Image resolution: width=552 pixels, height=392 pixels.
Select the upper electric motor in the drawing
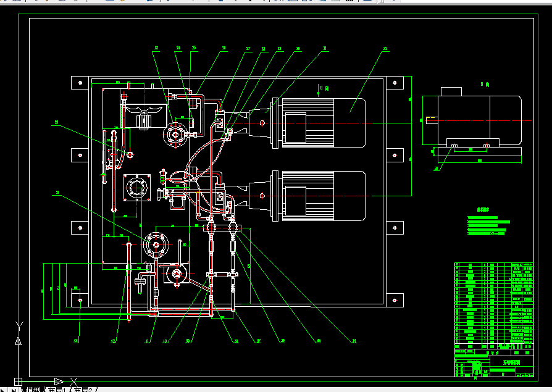tap(318, 123)
